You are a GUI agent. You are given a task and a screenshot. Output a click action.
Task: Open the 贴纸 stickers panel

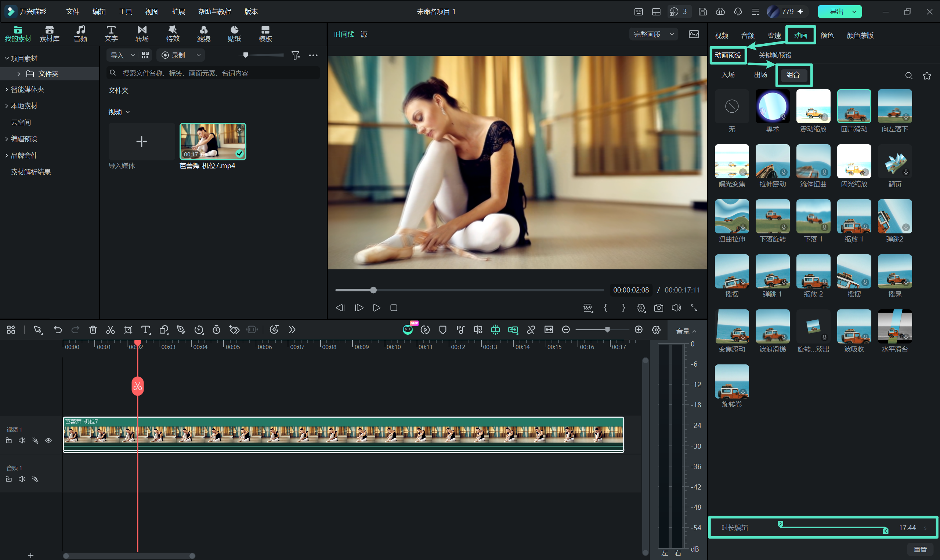coord(234,34)
